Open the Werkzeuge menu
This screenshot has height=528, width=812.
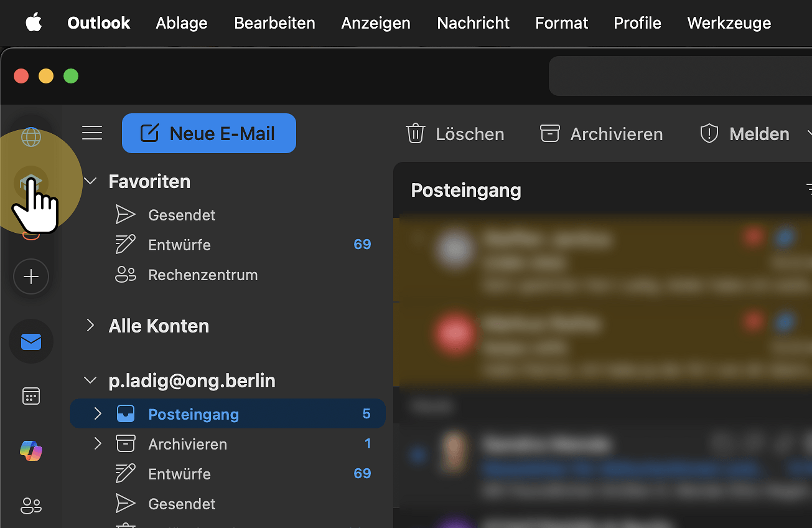[729, 23]
